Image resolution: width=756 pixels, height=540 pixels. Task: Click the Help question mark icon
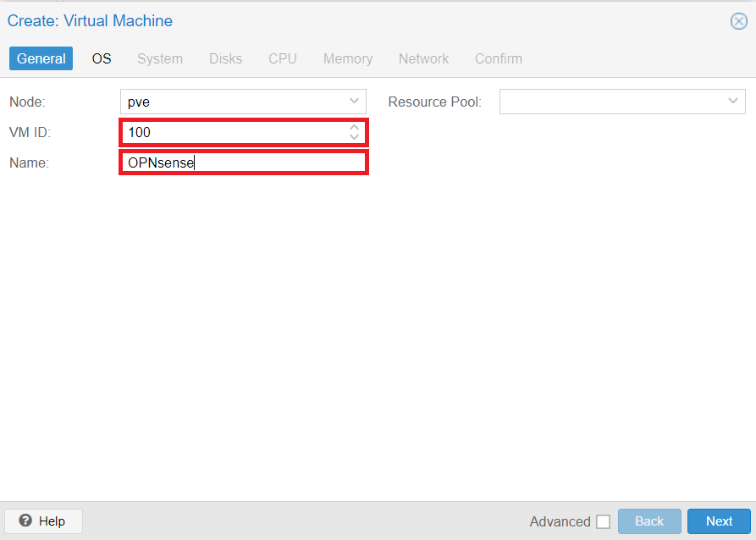[25, 521]
